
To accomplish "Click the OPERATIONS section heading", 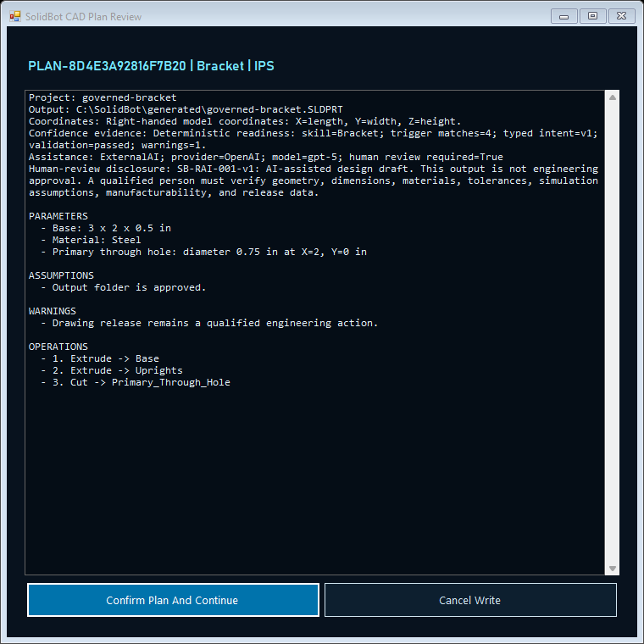I will [x=58, y=347].
